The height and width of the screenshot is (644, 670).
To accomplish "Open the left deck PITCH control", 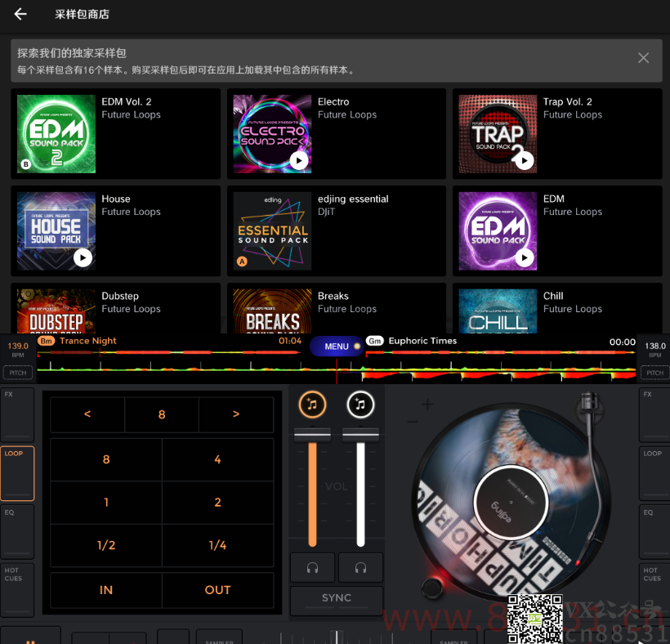I will click(17, 373).
